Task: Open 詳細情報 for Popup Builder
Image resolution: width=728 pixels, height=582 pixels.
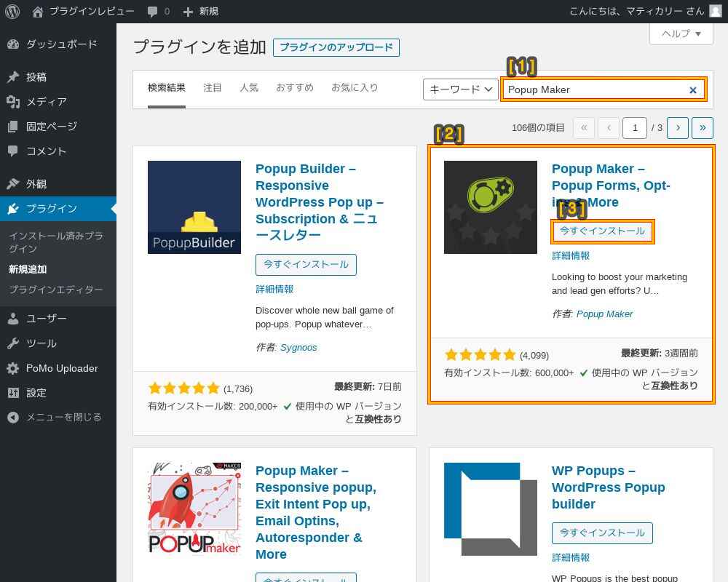Action: click(x=274, y=289)
